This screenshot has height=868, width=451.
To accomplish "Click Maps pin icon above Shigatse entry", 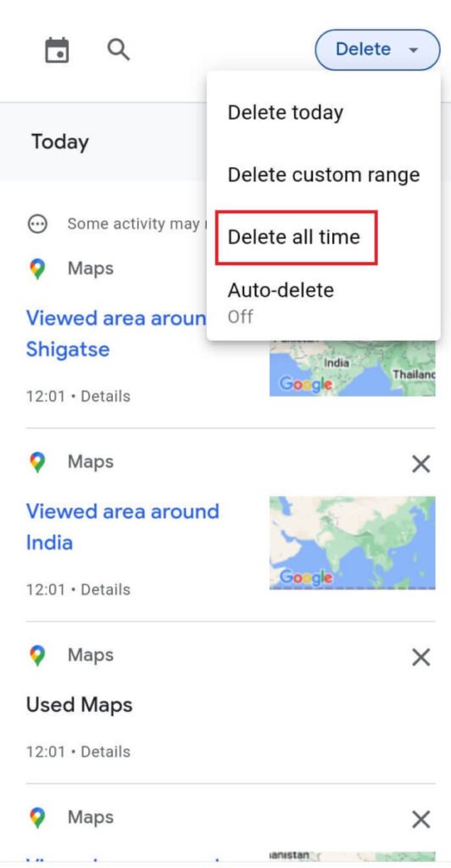I will pyautogui.click(x=37, y=269).
